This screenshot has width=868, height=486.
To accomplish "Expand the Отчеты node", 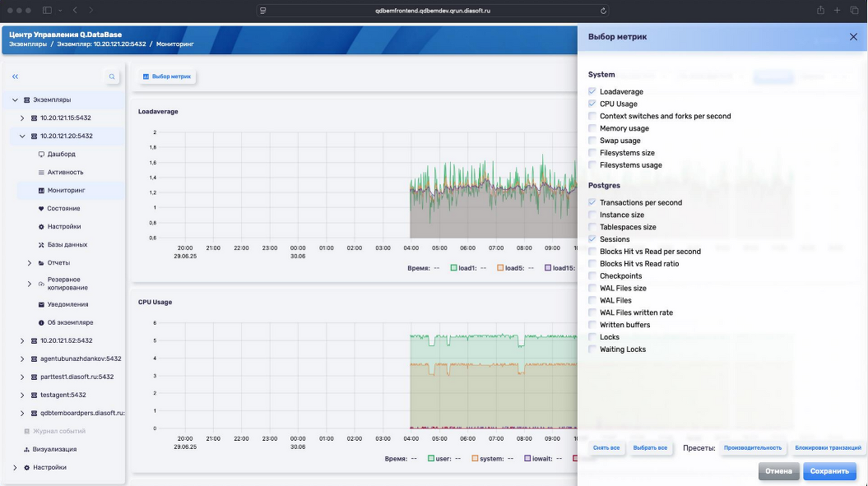I will tap(30, 263).
